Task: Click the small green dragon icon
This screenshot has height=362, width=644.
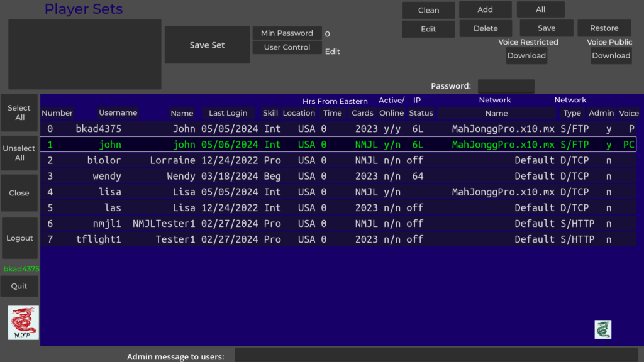Action: pyautogui.click(x=602, y=329)
